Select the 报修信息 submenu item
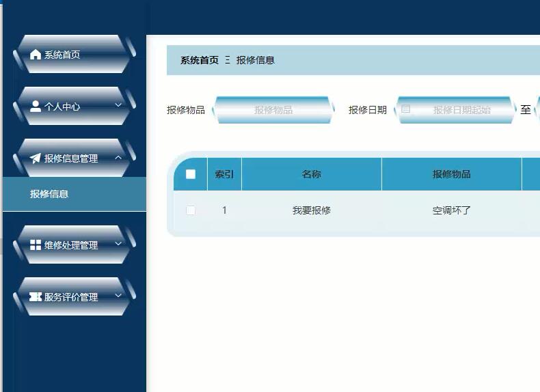The height and width of the screenshot is (392, 540). [75, 194]
